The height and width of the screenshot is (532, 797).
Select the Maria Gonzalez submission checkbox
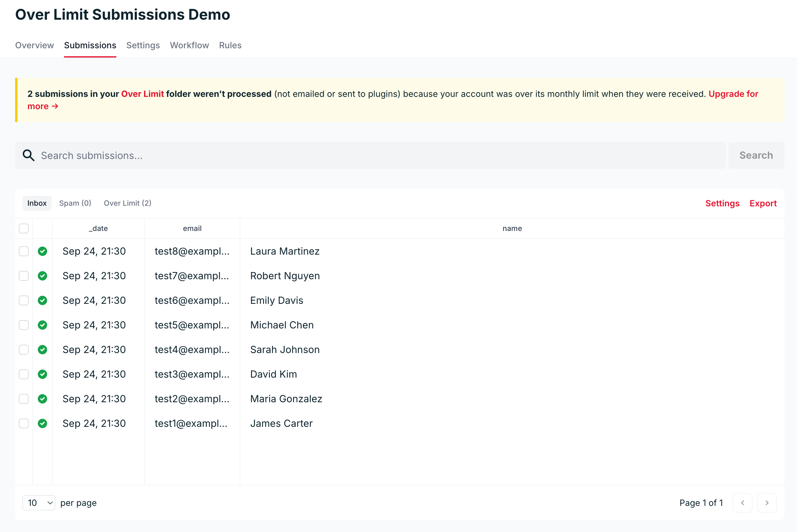(x=24, y=399)
